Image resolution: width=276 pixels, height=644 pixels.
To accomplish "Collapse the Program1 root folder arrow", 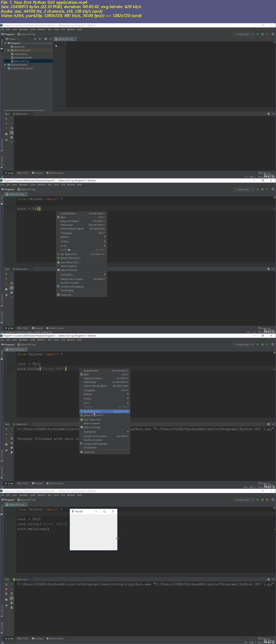I will point(5,43).
